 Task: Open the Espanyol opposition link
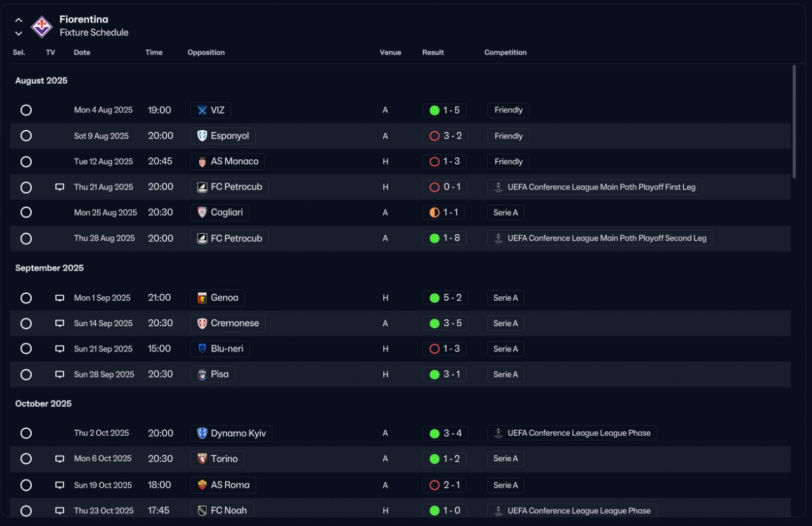[223, 136]
